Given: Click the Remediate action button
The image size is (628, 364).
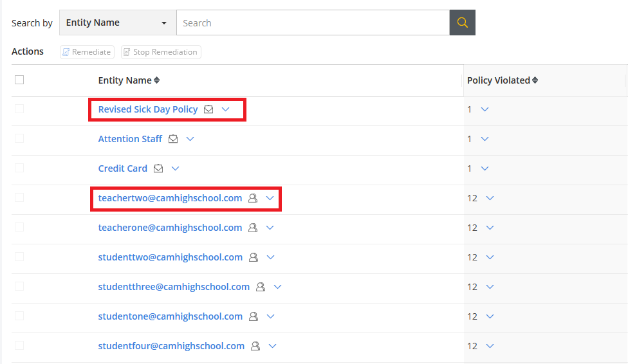Looking at the screenshot, I should pyautogui.click(x=87, y=52).
